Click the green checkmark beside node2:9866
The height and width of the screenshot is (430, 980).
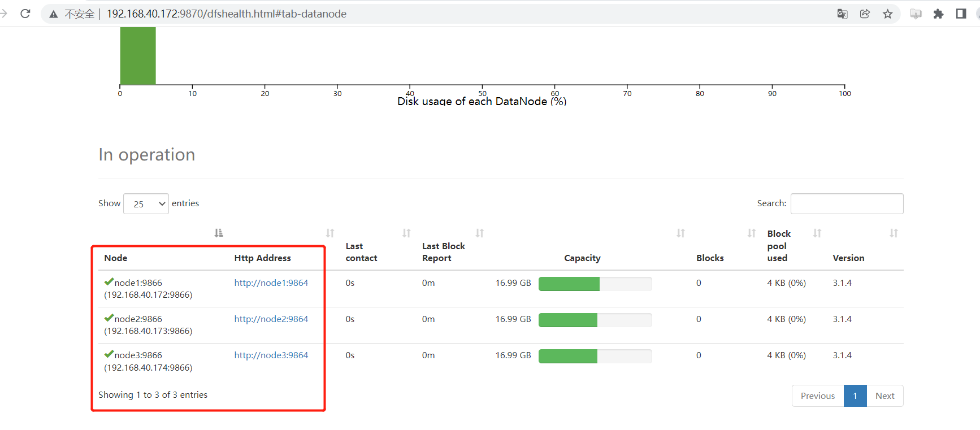(109, 318)
